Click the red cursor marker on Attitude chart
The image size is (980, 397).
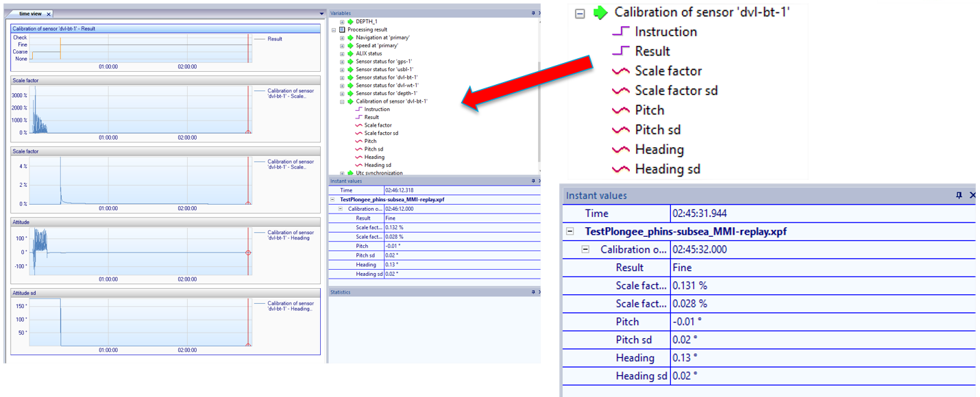(x=248, y=253)
